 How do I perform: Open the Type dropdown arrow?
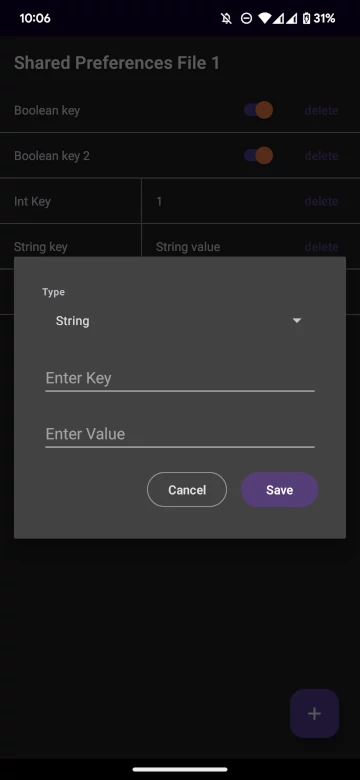pyautogui.click(x=297, y=321)
